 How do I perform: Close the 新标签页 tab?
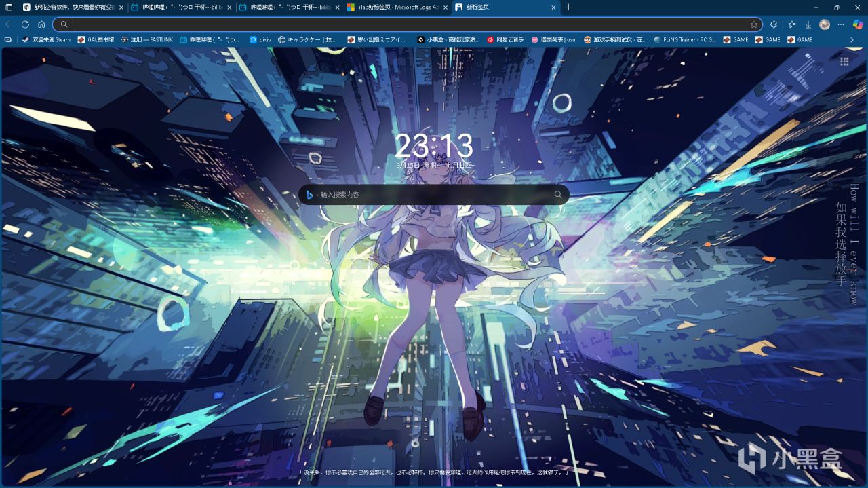click(x=553, y=7)
